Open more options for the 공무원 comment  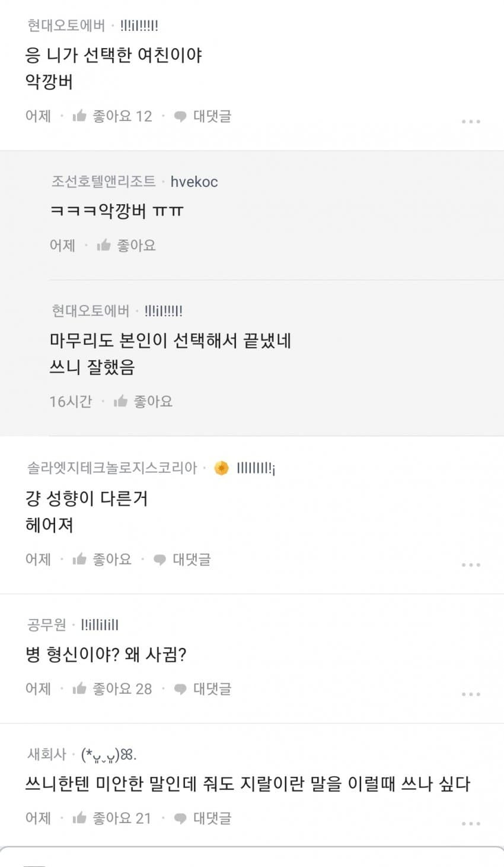(471, 694)
